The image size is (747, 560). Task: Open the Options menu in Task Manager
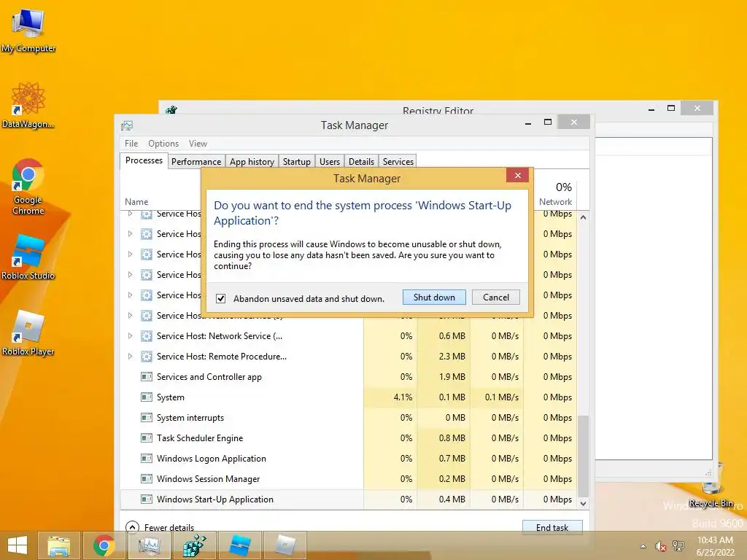[163, 144]
